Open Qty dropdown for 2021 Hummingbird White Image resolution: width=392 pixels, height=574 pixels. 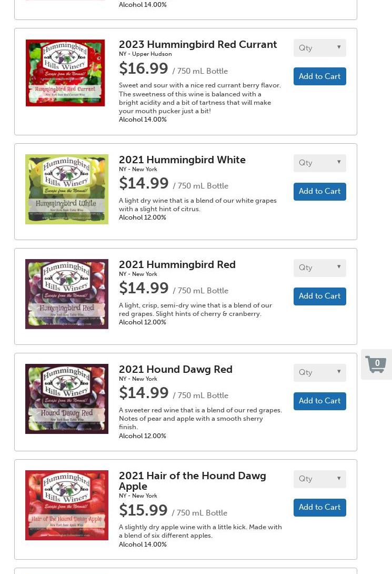[x=319, y=163]
